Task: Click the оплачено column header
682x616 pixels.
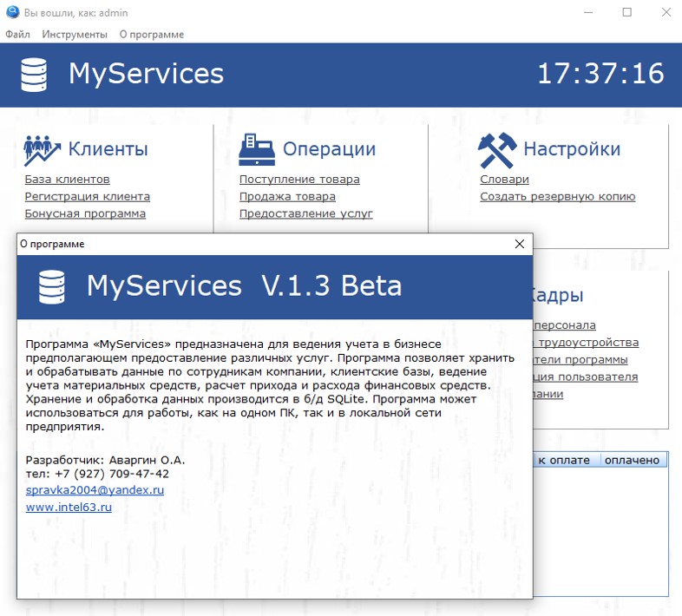Action: tap(632, 460)
